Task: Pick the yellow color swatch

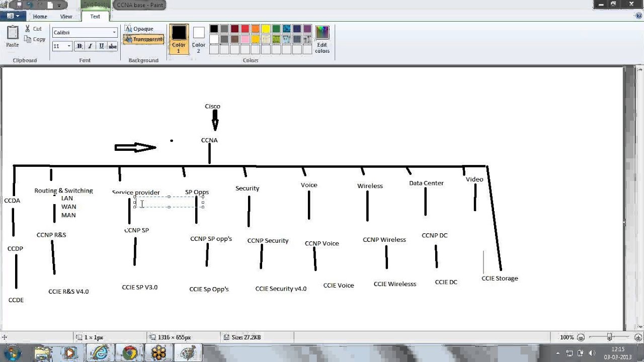Action: click(266, 29)
